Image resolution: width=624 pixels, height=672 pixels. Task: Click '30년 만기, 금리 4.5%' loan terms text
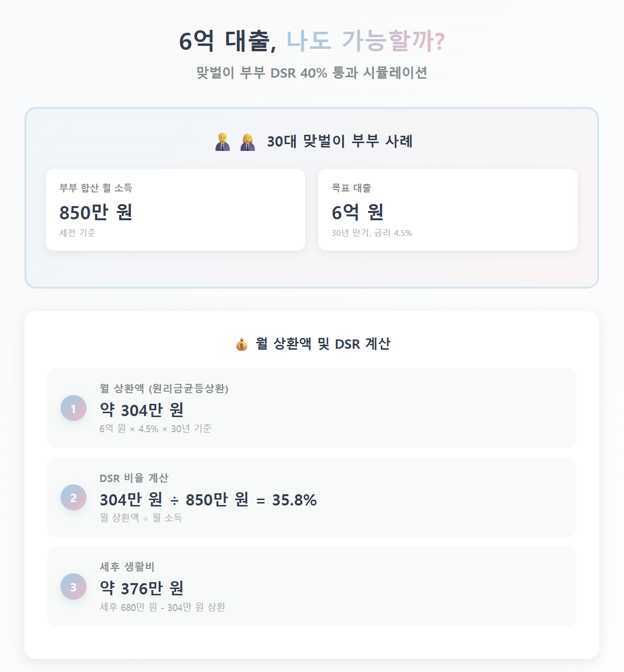click(x=372, y=233)
